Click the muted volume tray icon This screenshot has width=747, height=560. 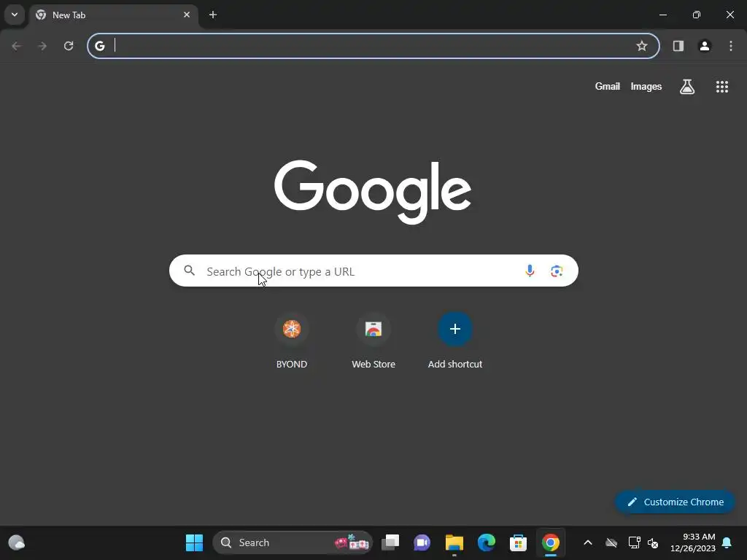click(653, 542)
